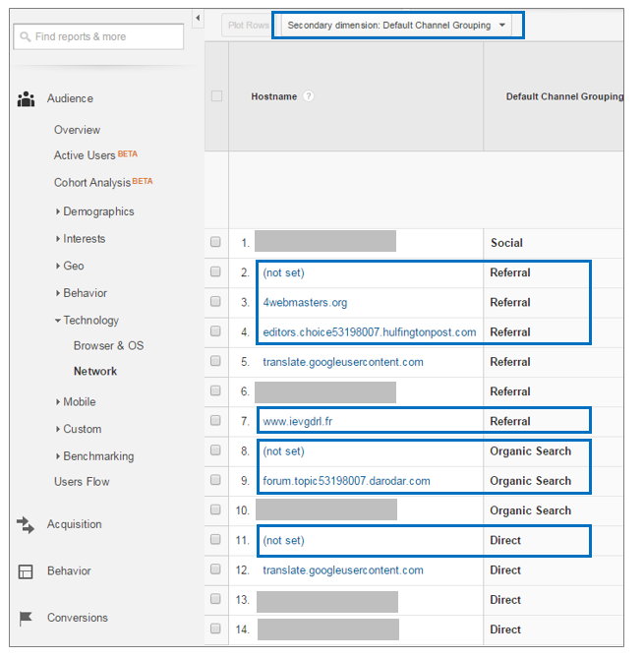
Task: Click the Social channel cell in row 1
Action: (506, 243)
